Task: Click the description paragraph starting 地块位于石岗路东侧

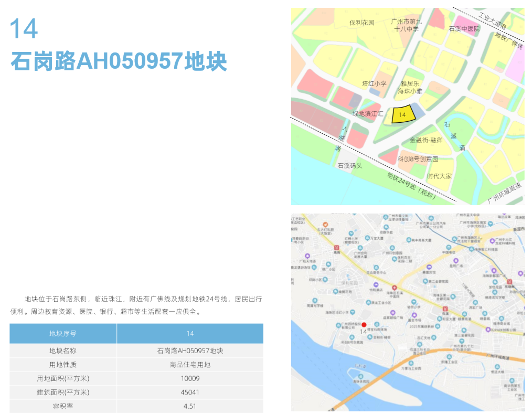Action: (136, 305)
